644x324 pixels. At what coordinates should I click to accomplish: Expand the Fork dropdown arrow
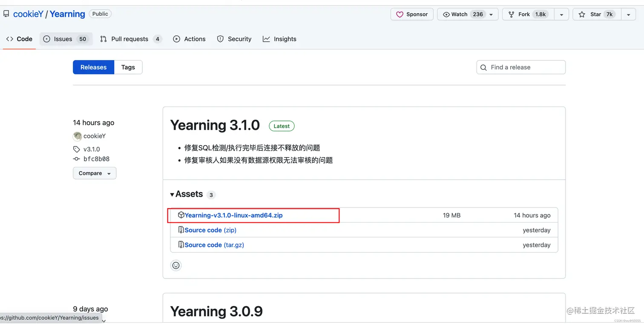tap(561, 14)
